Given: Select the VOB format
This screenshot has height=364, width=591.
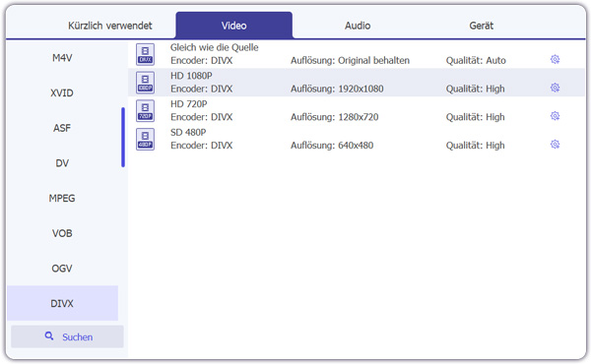Looking at the screenshot, I should pos(62,233).
